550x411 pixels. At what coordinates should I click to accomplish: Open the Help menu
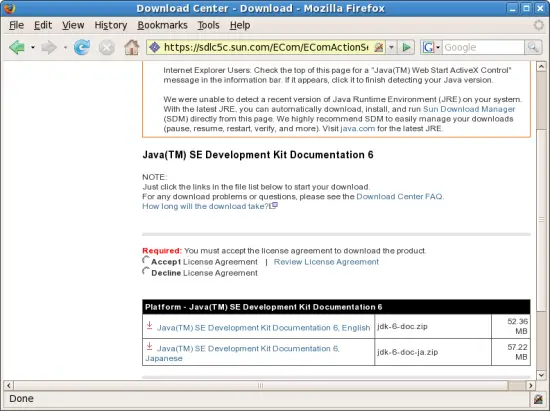(x=240, y=25)
